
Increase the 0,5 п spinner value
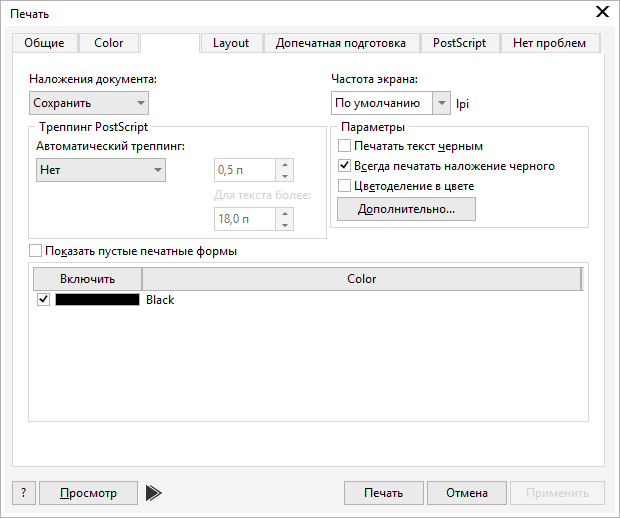coord(285,164)
